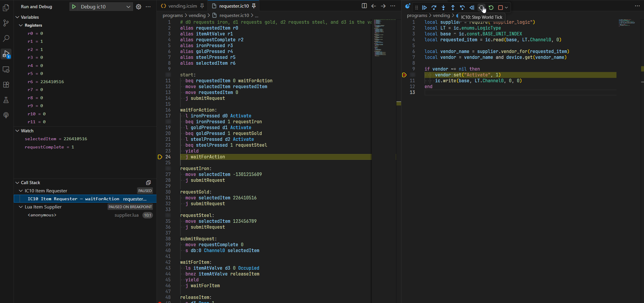Image resolution: width=644 pixels, height=303 pixels.
Task: Switch to the requester.ic10 tab
Action: pyautogui.click(x=234, y=6)
